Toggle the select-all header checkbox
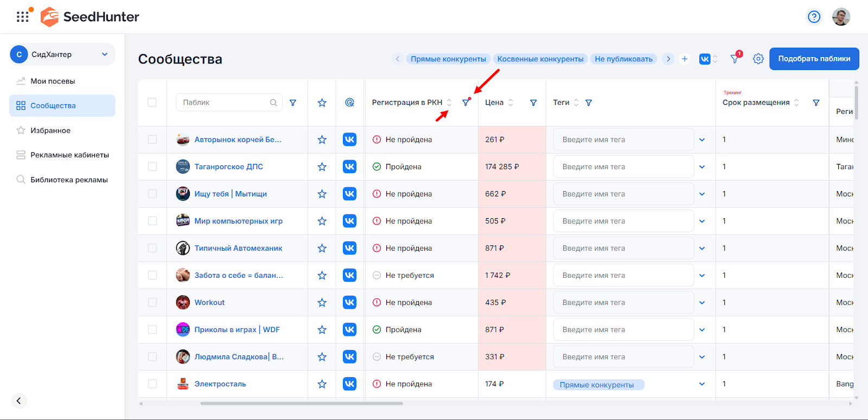Screen dimensions: 868x420 tap(152, 103)
